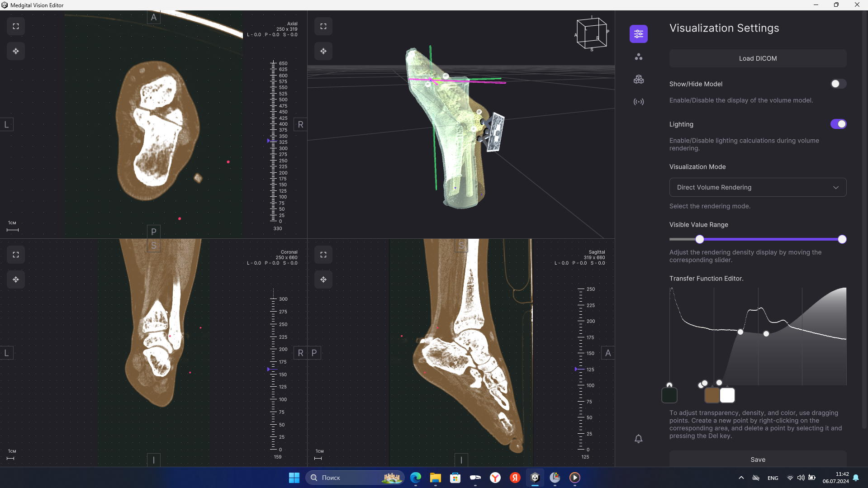The width and height of the screenshot is (868, 488).
Task: Select the signal/tracking panel icon in sidebar
Action: pyautogui.click(x=638, y=101)
